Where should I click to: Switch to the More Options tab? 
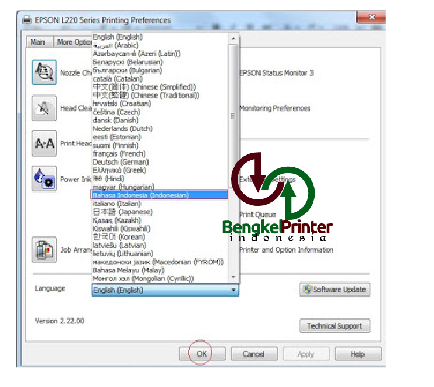click(73, 42)
